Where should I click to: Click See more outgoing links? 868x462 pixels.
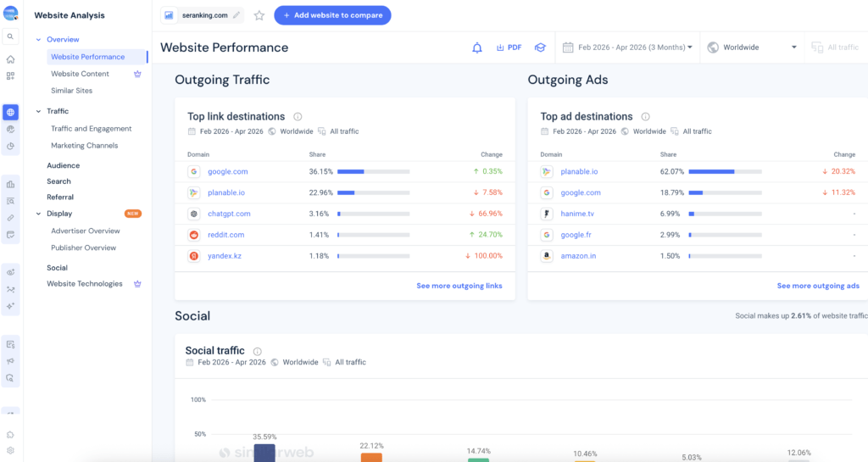[459, 286]
